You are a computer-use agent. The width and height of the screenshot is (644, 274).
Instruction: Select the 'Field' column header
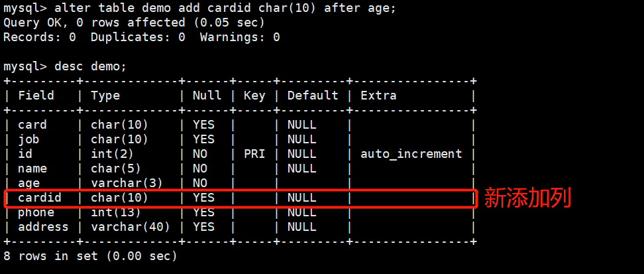36,96
